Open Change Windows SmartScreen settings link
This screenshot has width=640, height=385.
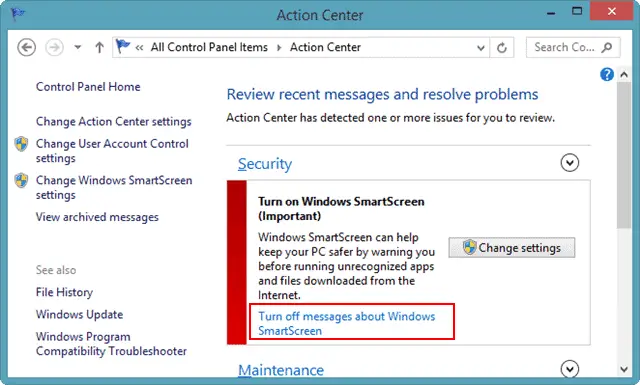(114, 187)
